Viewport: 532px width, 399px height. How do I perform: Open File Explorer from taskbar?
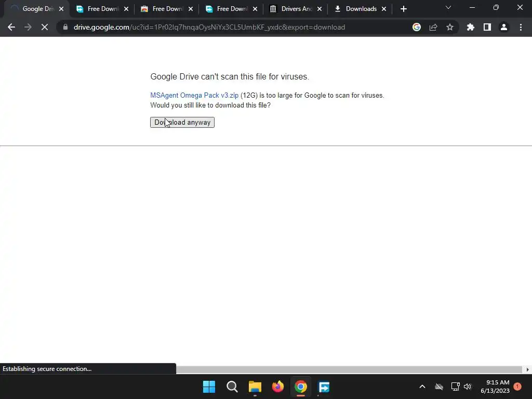point(255,387)
